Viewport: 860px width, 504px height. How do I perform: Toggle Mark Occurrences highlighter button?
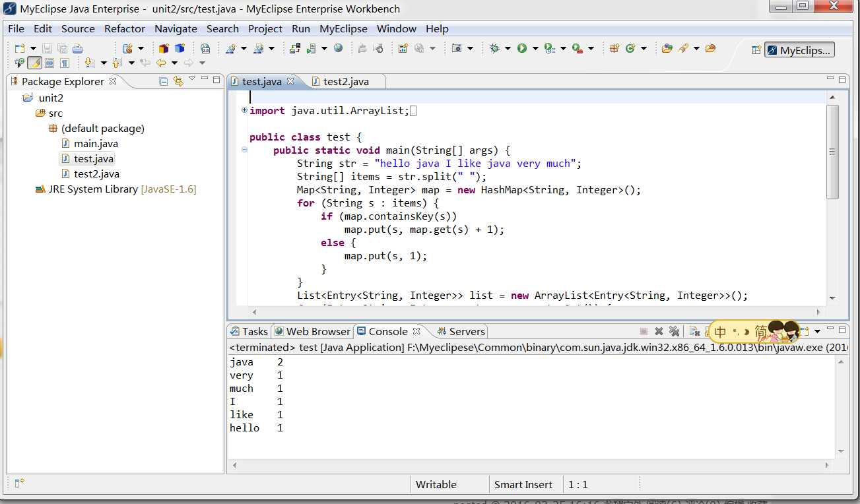[34, 63]
